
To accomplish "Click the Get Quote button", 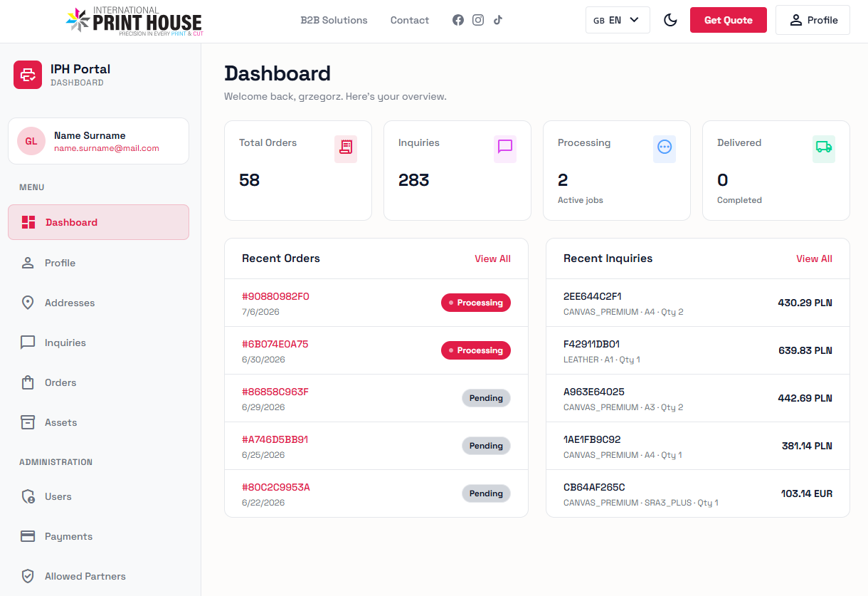I will 729,20.
